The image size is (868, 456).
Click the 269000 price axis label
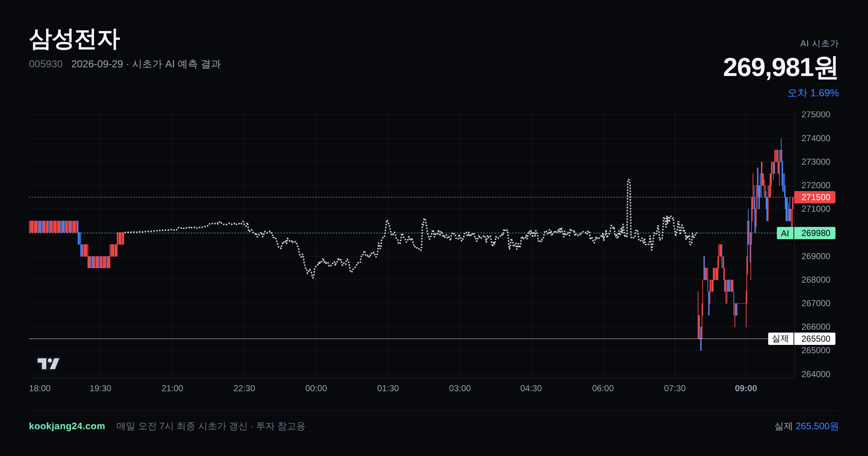(x=816, y=256)
